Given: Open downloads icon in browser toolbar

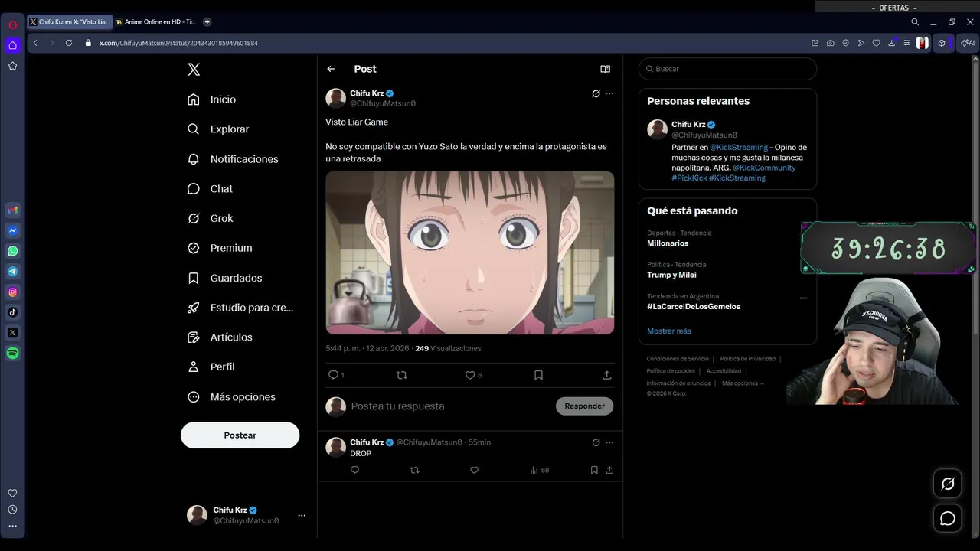Looking at the screenshot, I should tap(891, 43).
